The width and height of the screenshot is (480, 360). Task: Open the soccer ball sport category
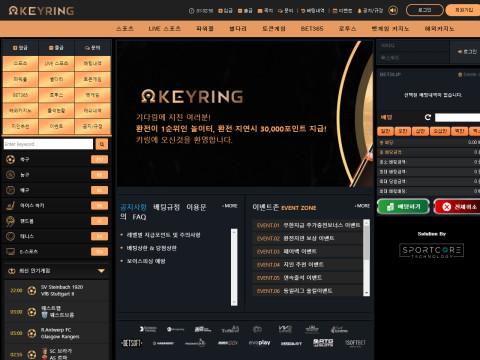pos(11,159)
